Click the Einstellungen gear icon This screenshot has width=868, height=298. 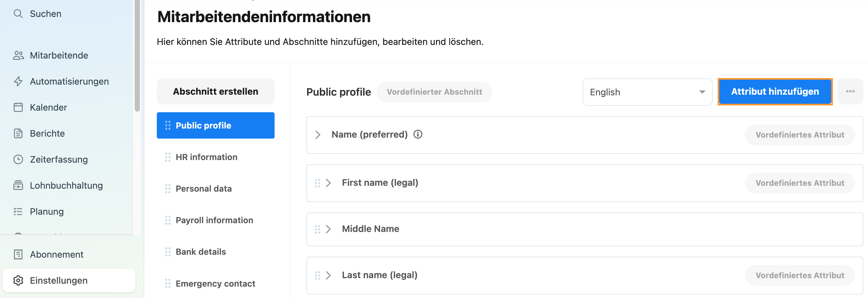tap(18, 280)
